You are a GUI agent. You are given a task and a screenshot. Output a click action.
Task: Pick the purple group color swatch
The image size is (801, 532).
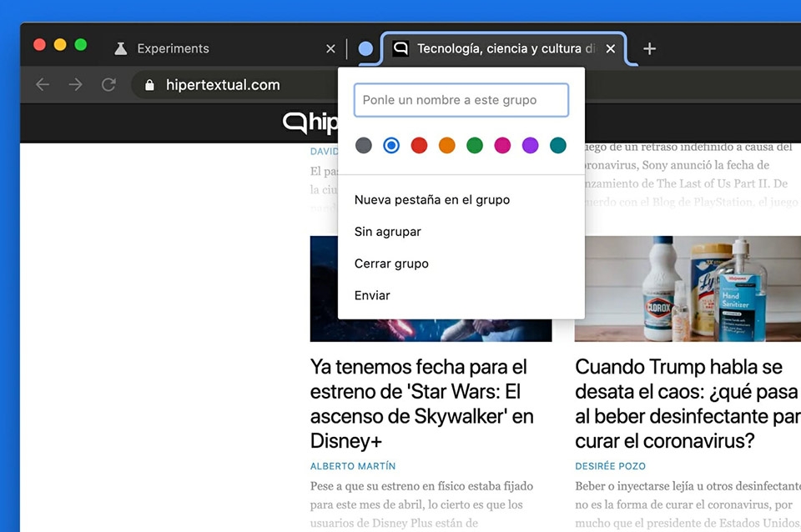point(531,146)
